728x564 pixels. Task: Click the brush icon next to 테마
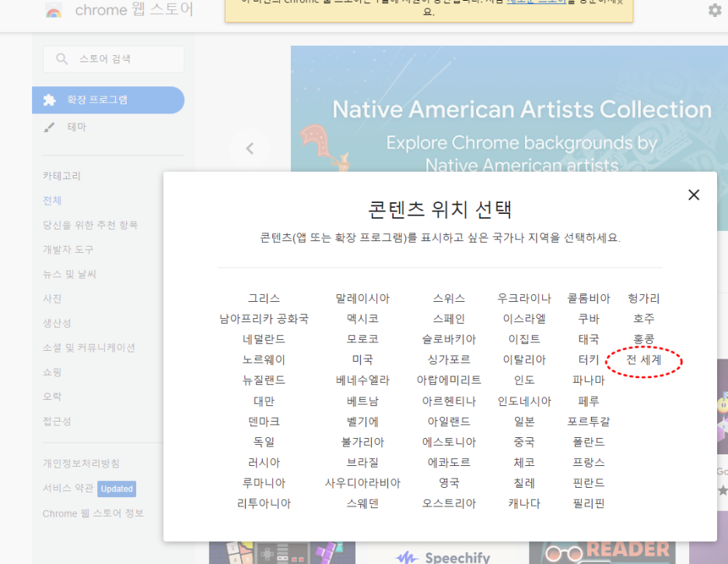point(49,127)
